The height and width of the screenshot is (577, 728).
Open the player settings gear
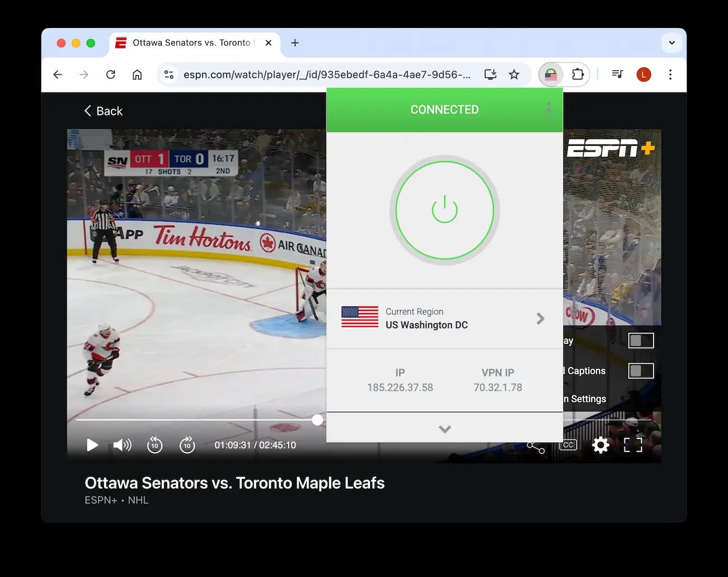601,445
